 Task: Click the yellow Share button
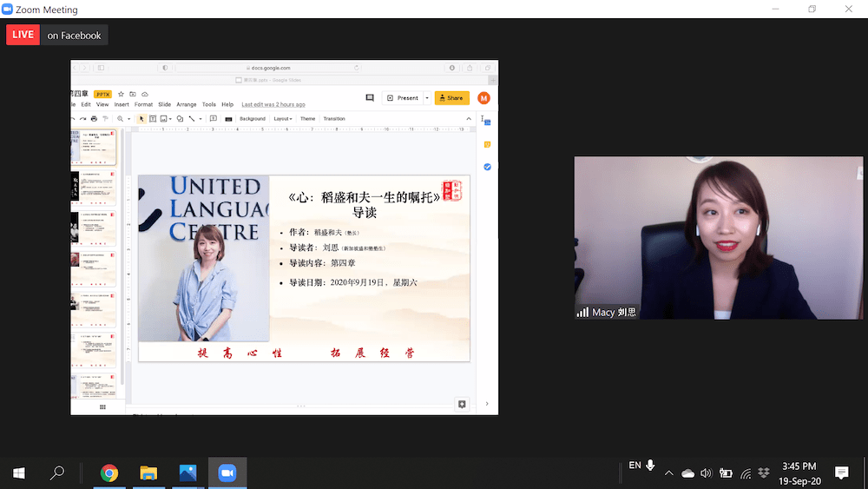click(452, 98)
